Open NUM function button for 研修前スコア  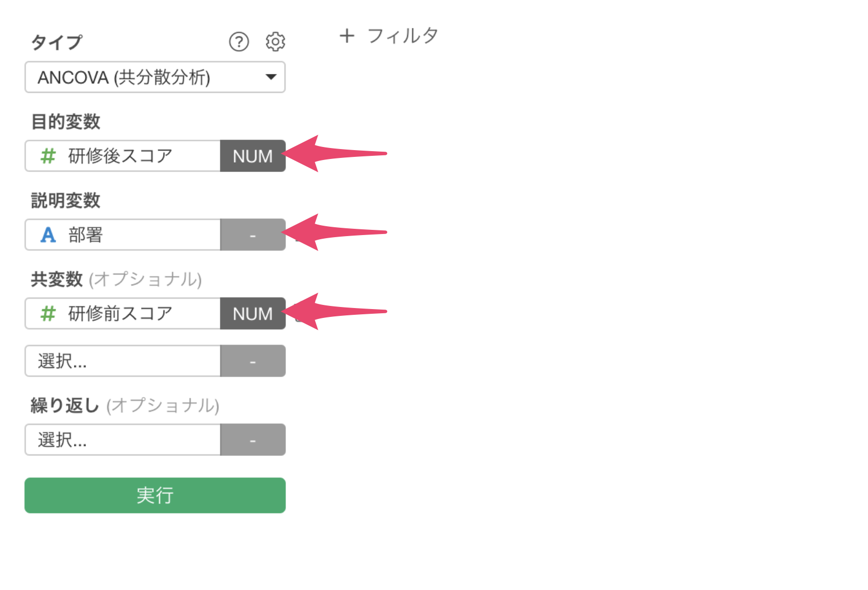(x=253, y=313)
